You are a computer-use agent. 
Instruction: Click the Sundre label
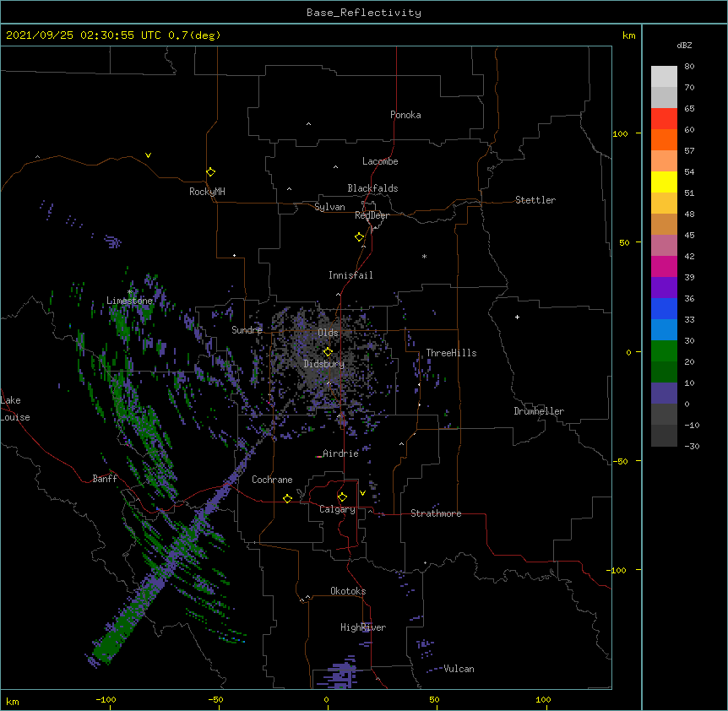[x=247, y=330]
